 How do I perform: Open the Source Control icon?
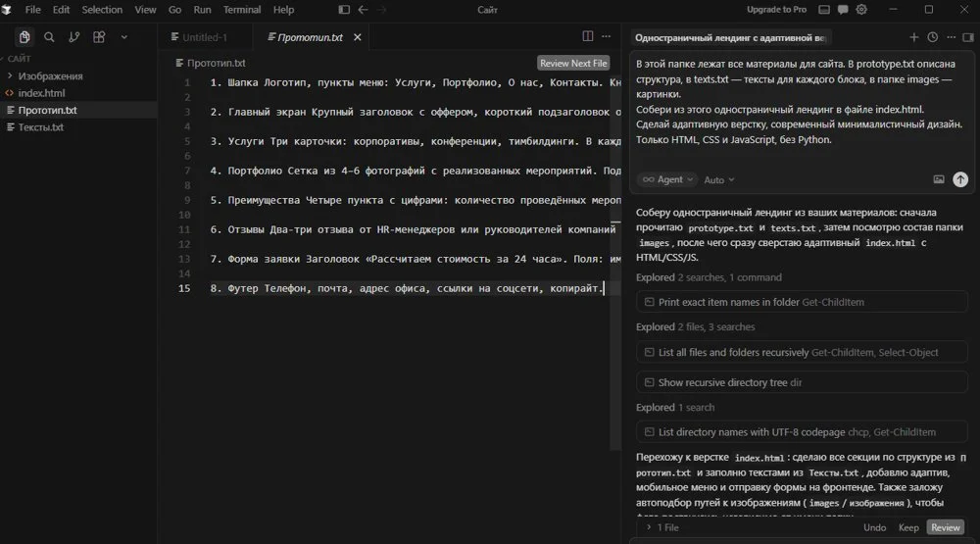click(x=73, y=37)
